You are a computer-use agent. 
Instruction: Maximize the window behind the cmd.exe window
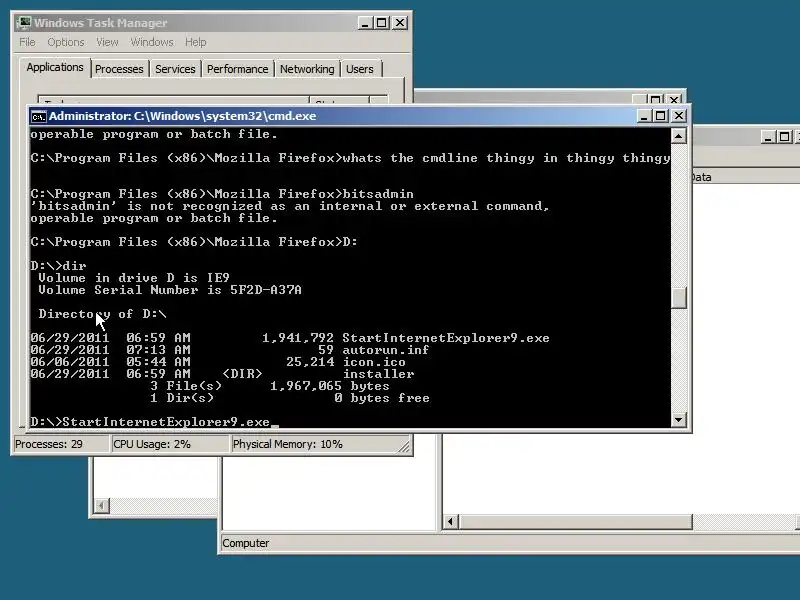point(656,99)
